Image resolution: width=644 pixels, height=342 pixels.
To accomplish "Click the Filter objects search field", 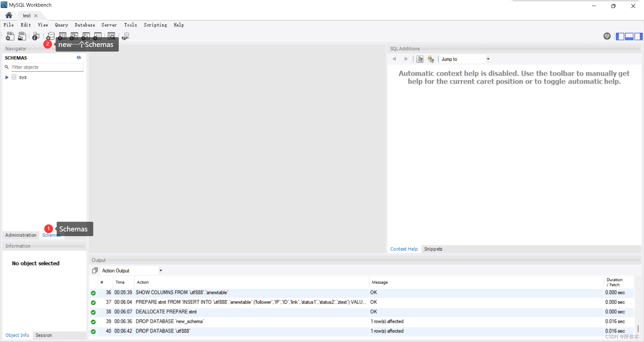I will click(x=47, y=67).
